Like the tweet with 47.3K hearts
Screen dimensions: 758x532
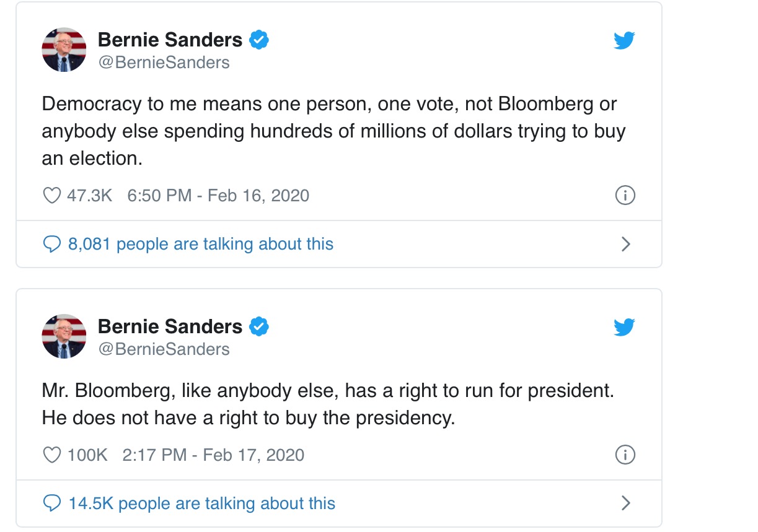(51, 196)
